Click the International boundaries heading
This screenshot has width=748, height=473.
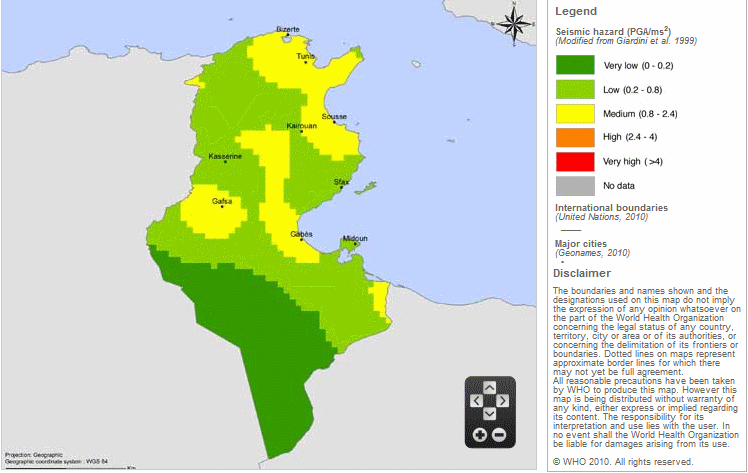pos(611,208)
